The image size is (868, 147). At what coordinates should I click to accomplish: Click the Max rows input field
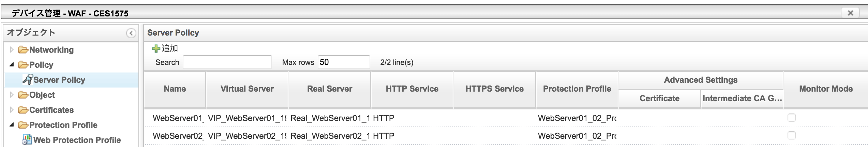coord(343,62)
